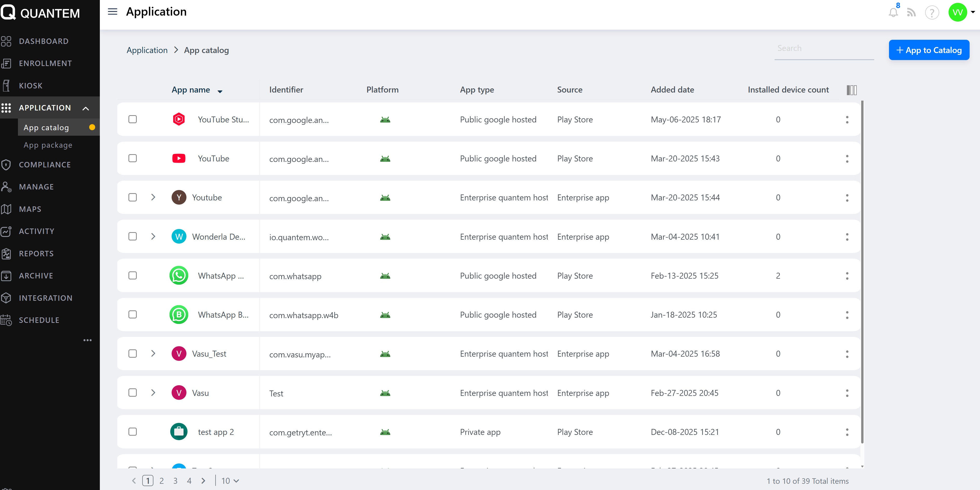Open the column chooser icon
980x490 pixels.
click(x=851, y=90)
